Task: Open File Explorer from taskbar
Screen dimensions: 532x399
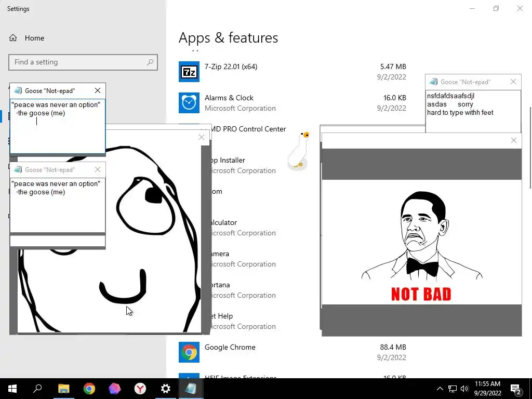Action: [x=63, y=389]
